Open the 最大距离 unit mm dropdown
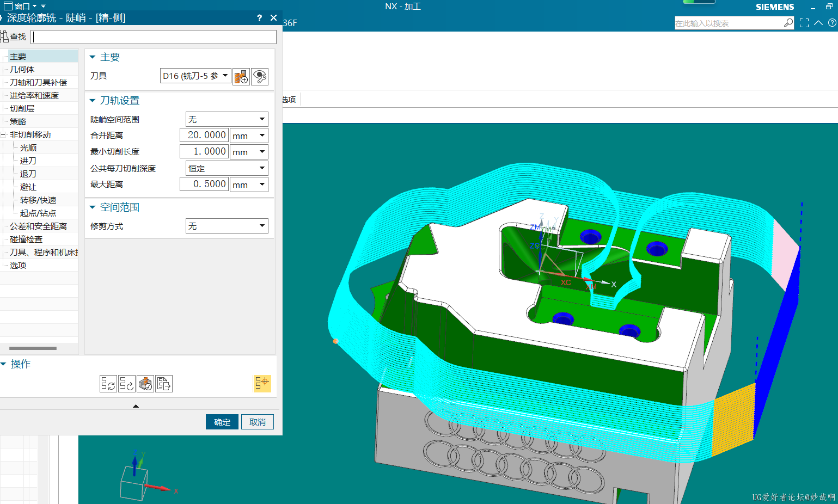 click(x=262, y=184)
